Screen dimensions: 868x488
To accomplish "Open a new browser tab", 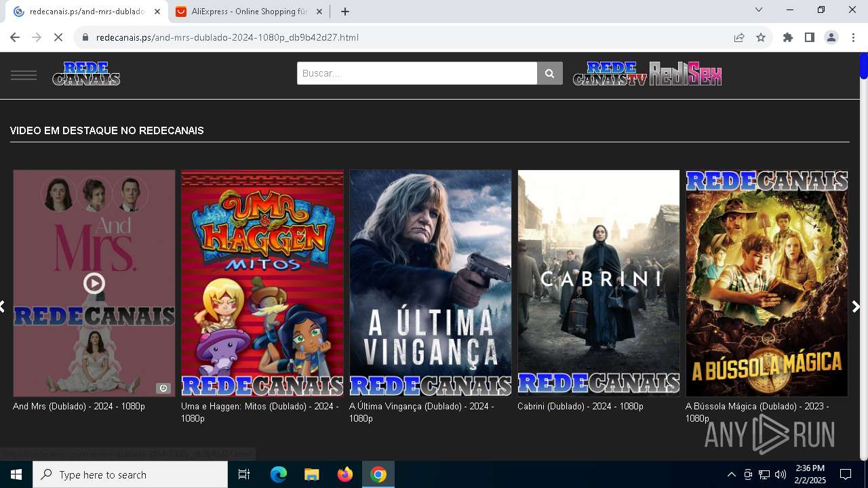I will pyautogui.click(x=345, y=12).
